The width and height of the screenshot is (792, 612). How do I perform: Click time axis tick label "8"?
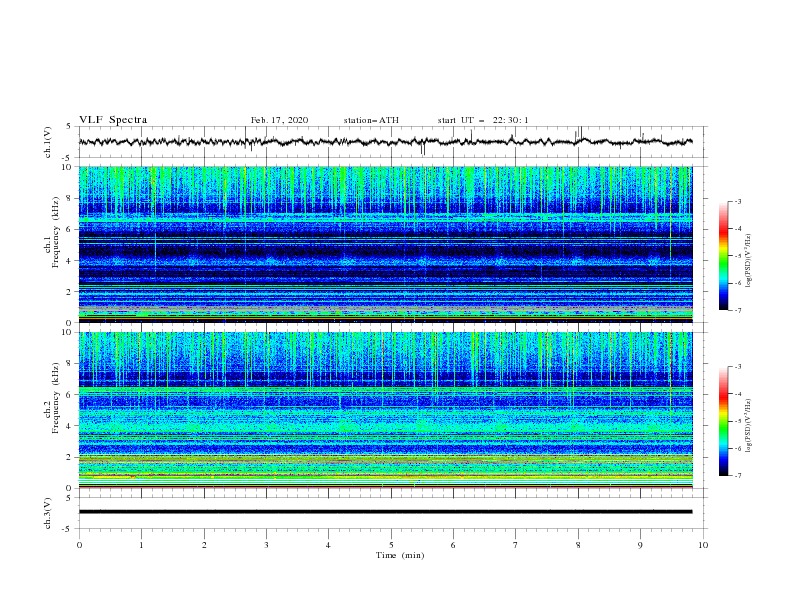578,545
